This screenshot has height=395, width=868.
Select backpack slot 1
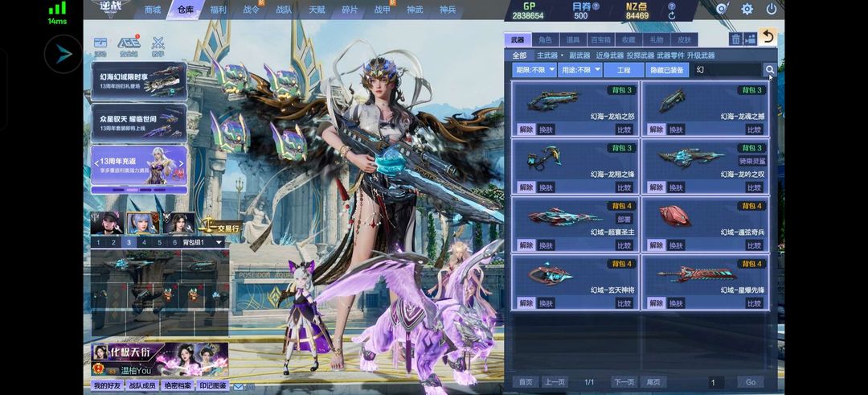click(98, 242)
